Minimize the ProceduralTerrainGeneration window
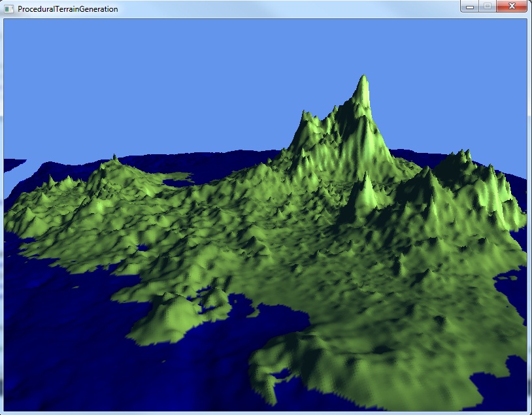Screen dimensions: 532x415 (470, 7)
